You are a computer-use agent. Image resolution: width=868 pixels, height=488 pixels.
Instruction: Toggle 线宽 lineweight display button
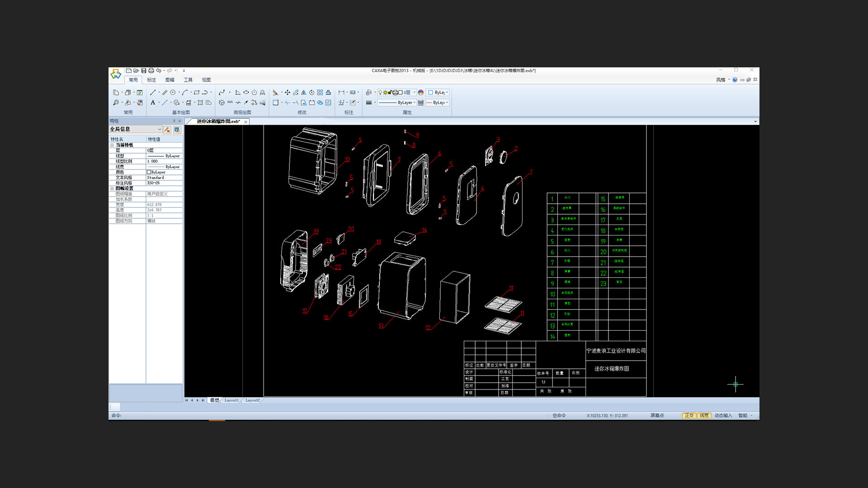704,415
